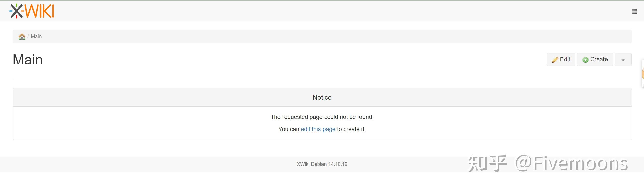
Task: Click the breadcrumb separator slash before Main
Action: [28, 37]
